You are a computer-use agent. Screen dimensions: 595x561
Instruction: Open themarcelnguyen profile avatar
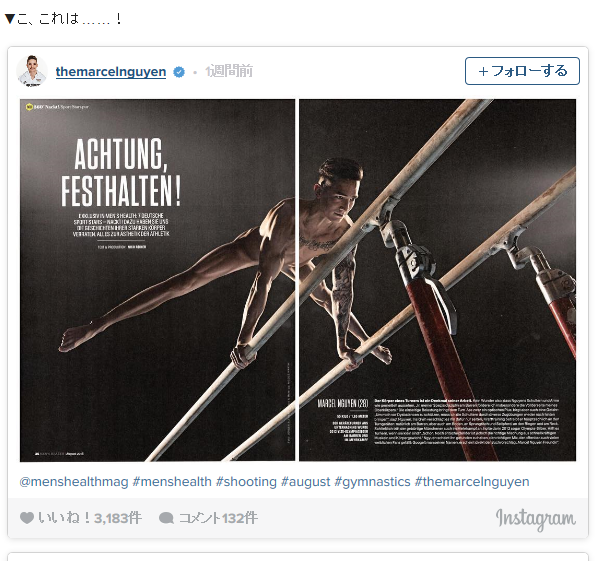32,71
